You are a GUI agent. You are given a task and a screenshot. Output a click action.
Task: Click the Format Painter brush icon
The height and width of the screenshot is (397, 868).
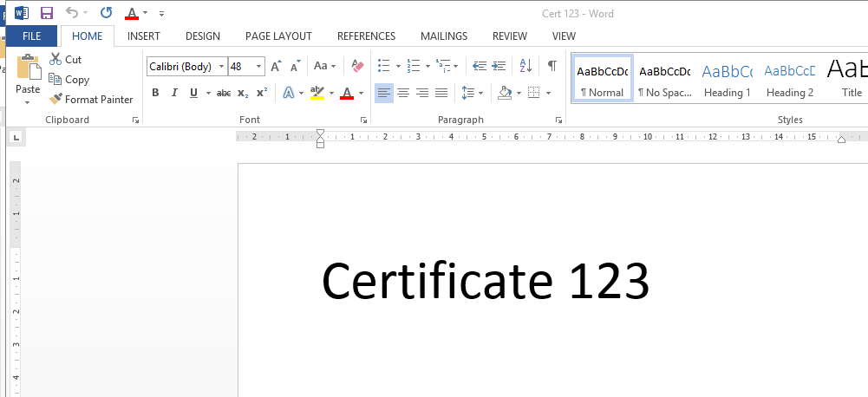[x=56, y=99]
